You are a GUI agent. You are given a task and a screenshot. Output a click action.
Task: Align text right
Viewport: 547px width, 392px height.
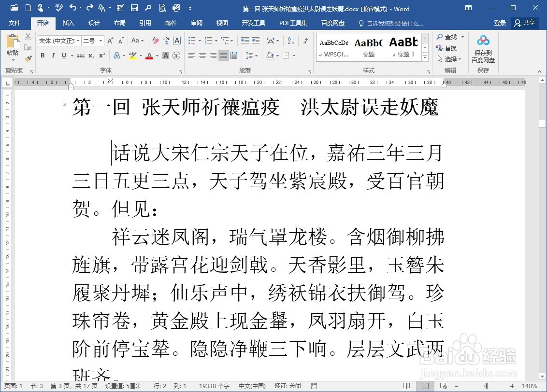pyautogui.click(x=213, y=56)
